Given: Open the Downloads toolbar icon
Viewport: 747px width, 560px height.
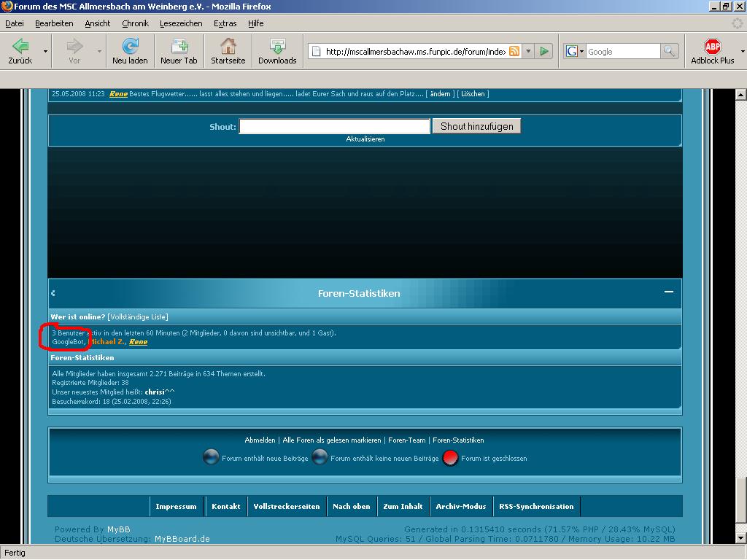Looking at the screenshot, I should point(277,47).
